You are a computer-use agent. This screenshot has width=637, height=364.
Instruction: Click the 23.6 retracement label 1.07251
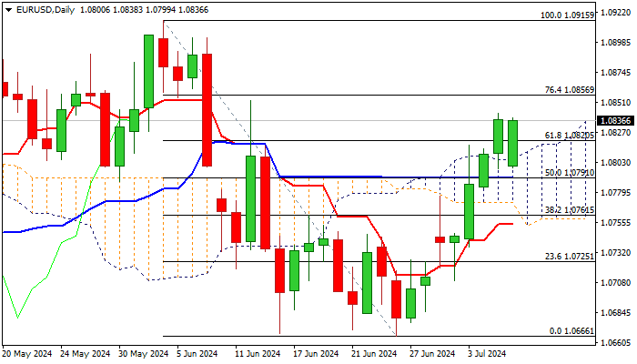point(570,257)
